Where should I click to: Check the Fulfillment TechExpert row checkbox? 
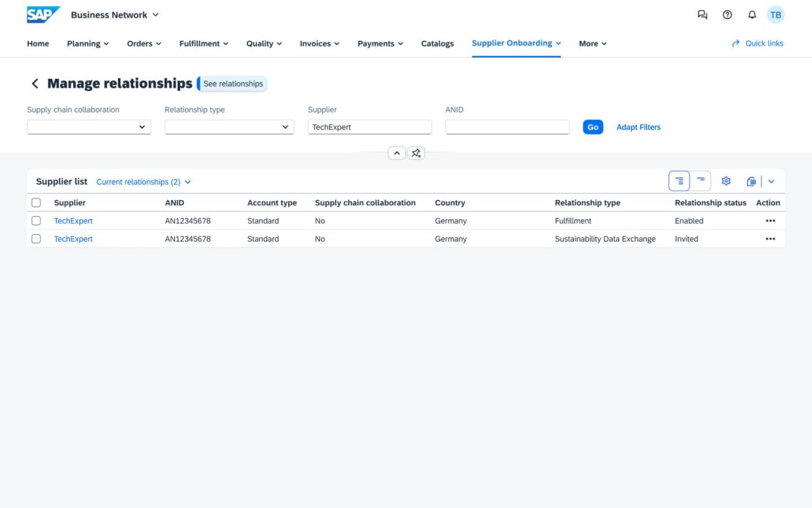click(36, 221)
